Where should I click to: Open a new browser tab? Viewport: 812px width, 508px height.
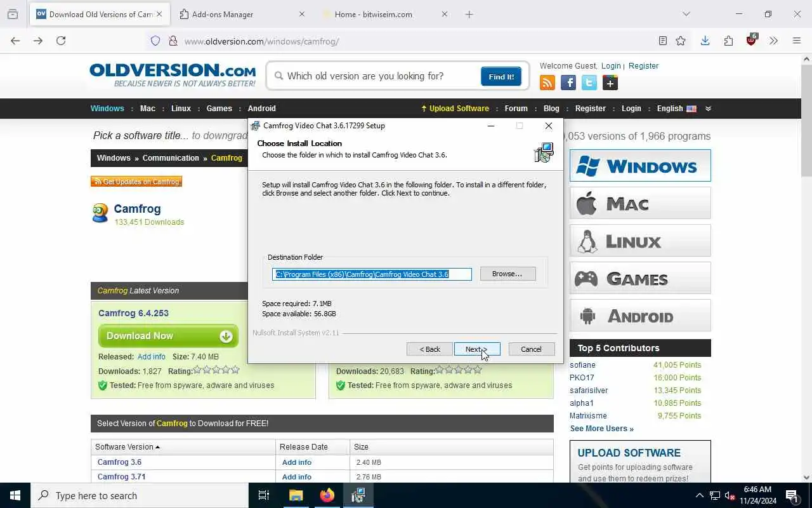(469, 14)
